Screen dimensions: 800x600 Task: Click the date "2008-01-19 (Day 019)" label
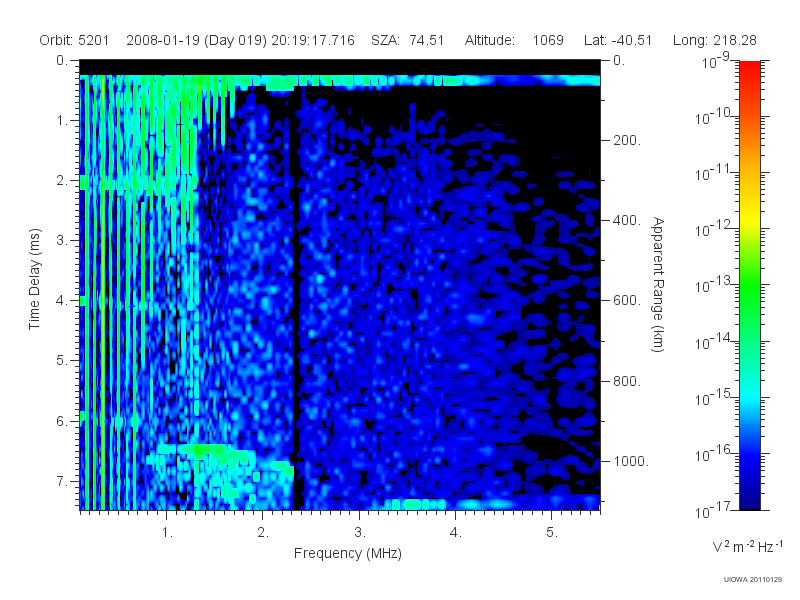point(196,40)
